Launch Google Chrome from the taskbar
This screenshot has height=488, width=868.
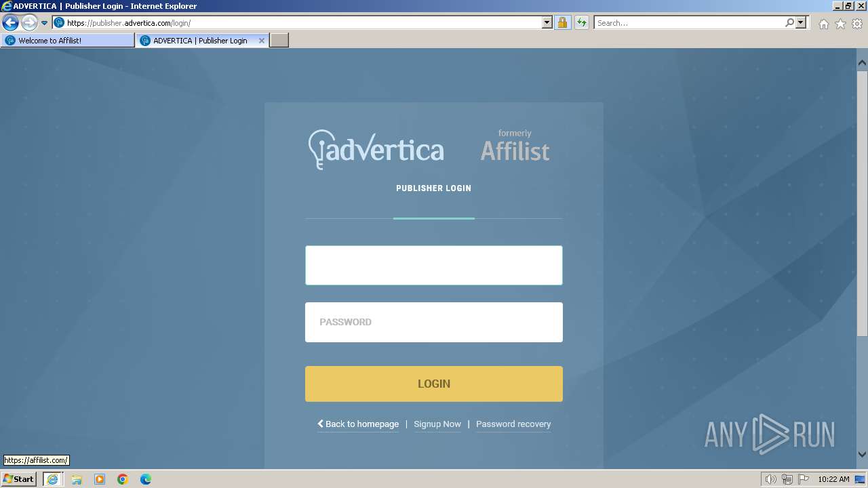point(123,479)
